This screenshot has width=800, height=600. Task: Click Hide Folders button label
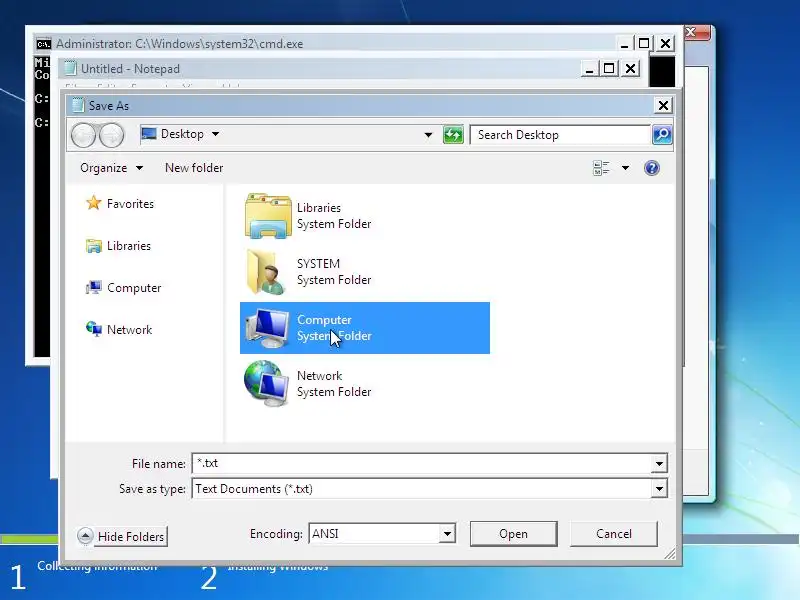click(131, 536)
